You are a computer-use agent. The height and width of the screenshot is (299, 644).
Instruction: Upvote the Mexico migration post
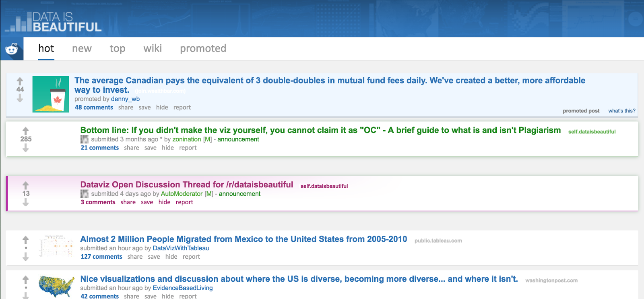coord(26,240)
